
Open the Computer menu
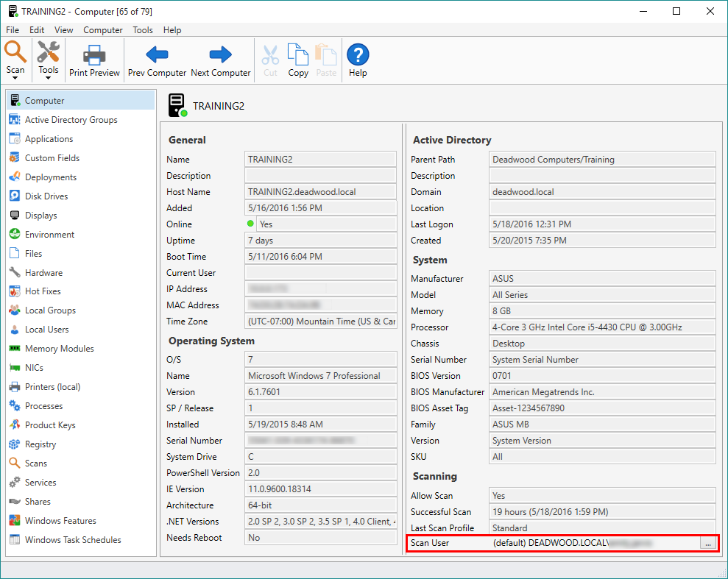[103, 30]
